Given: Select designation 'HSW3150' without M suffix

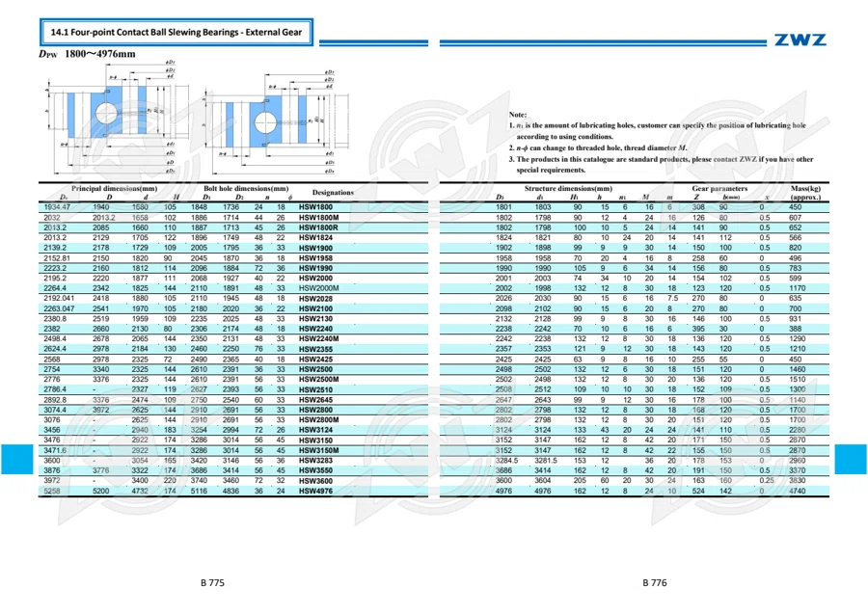Looking at the screenshot, I should click(x=315, y=440).
